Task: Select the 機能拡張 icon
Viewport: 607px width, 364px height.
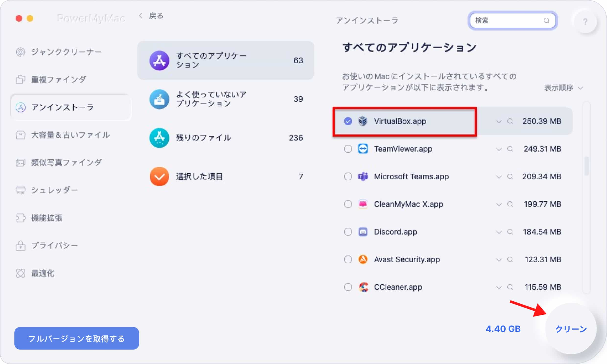Action: [x=20, y=218]
